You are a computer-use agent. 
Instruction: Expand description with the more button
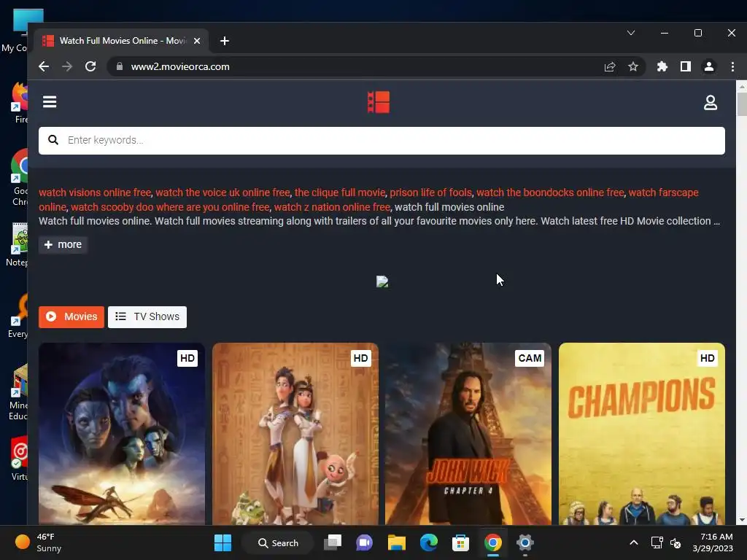coord(63,245)
